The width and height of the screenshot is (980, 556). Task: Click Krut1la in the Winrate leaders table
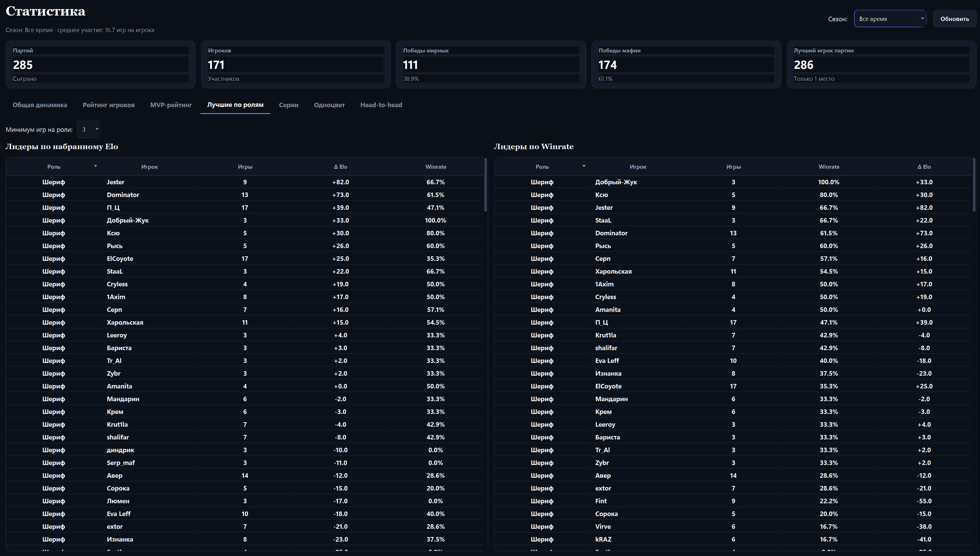(x=606, y=335)
